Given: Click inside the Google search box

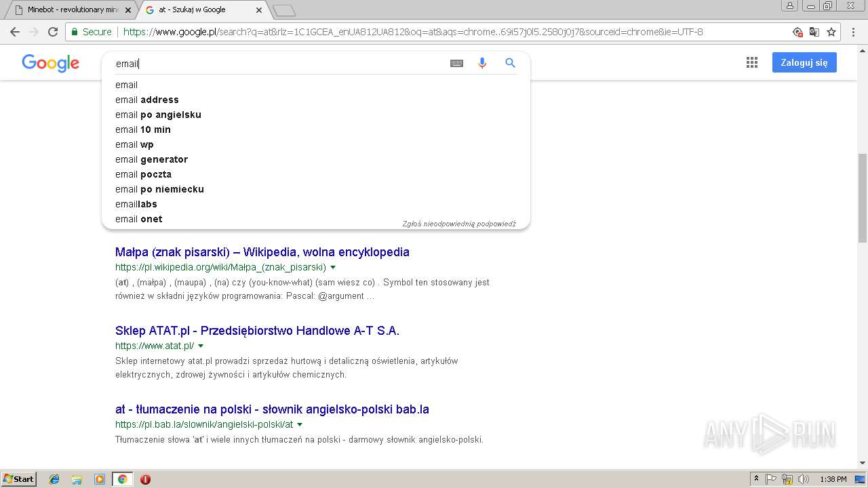Looking at the screenshot, I should (x=278, y=63).
